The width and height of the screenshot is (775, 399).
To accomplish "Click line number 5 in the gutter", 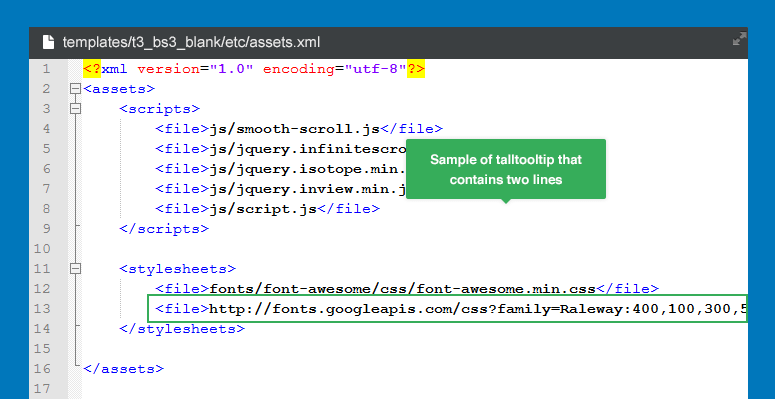I will click(46, 149).
